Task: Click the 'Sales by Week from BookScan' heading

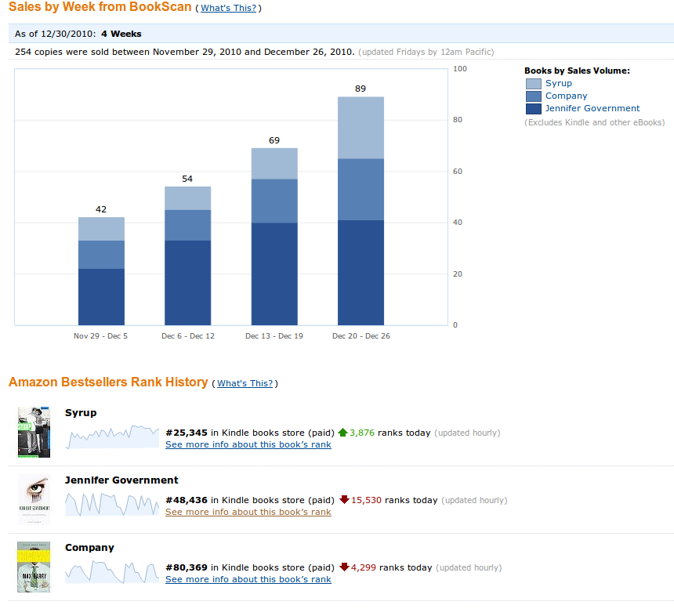Action: 100,7
